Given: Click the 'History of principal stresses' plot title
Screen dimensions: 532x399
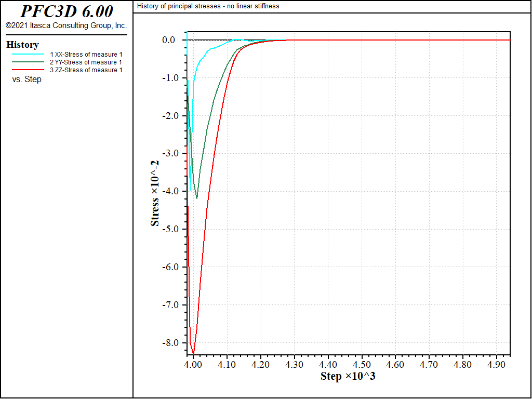Looking at the screenshot, I should [x=208, y=6].
